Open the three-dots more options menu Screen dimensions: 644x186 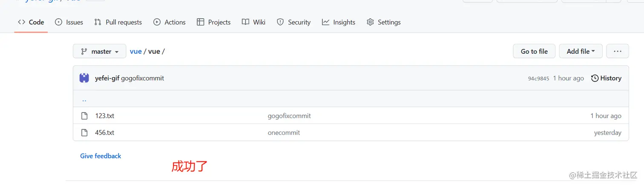pyautogui.click(x=618, y=52)
